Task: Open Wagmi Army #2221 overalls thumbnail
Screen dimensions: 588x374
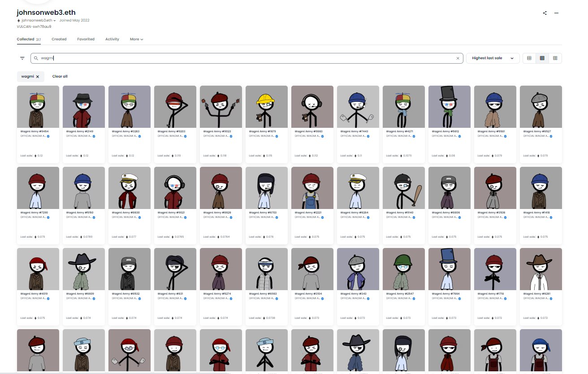Action: 312,188
